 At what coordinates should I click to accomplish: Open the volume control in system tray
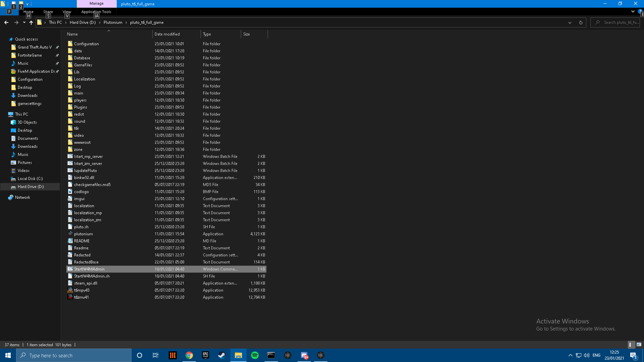(587, 355)
